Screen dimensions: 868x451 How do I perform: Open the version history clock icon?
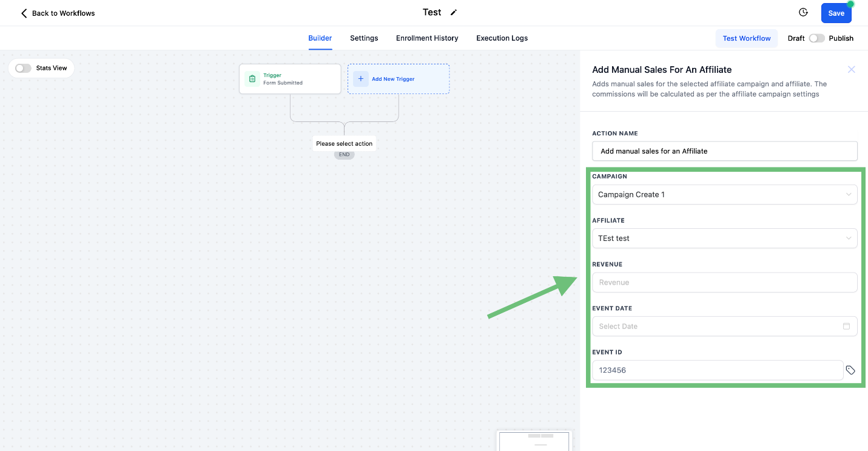coord(803,13)
